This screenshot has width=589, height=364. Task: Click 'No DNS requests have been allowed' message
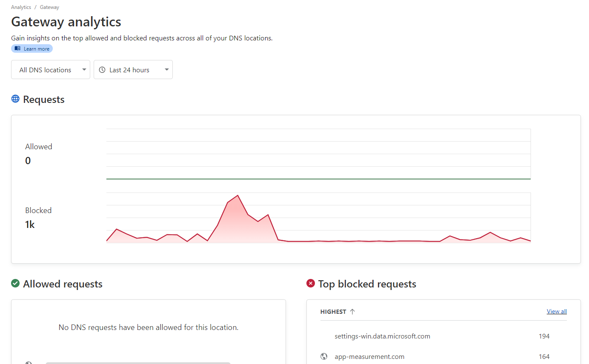pyautogui.click(x=148, y=327)
